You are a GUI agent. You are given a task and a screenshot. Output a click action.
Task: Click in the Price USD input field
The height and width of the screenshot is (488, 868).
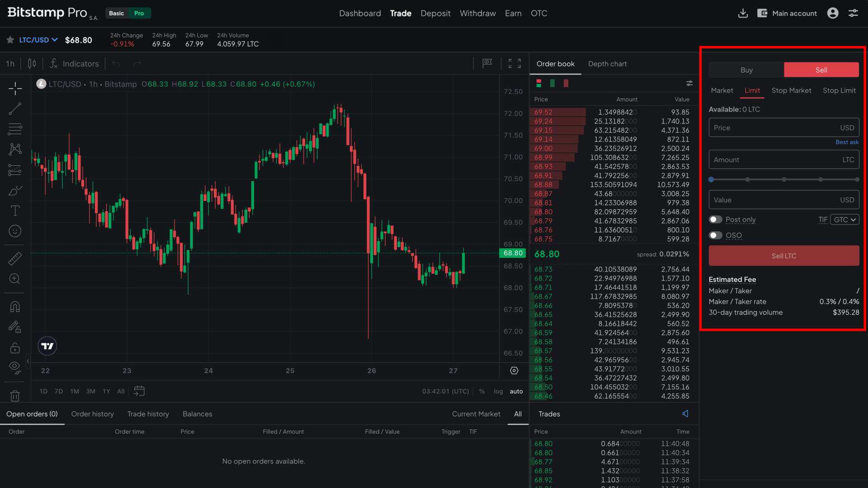pos(784,128)
